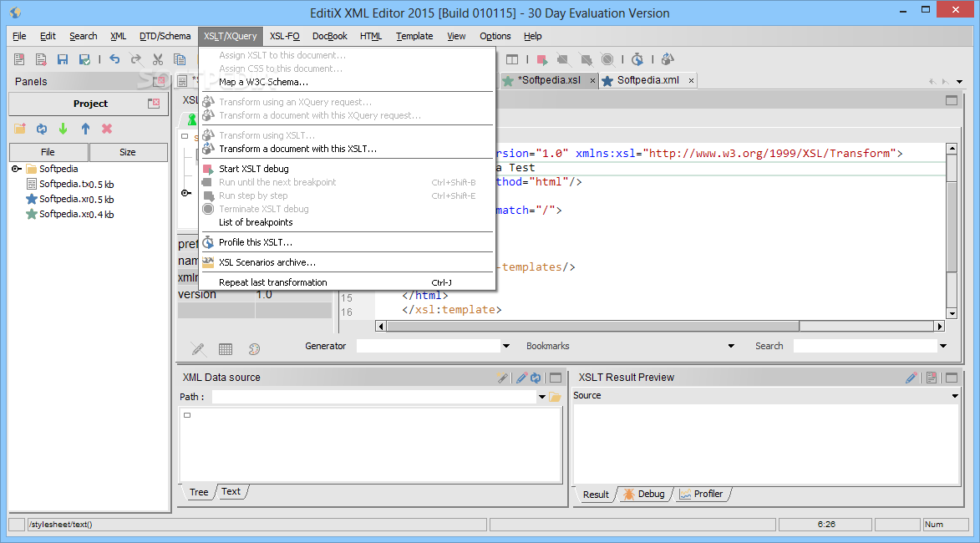Sort by File column header
Screen dimensions: 980x543
pyautogui.click(x=48, y=152)
